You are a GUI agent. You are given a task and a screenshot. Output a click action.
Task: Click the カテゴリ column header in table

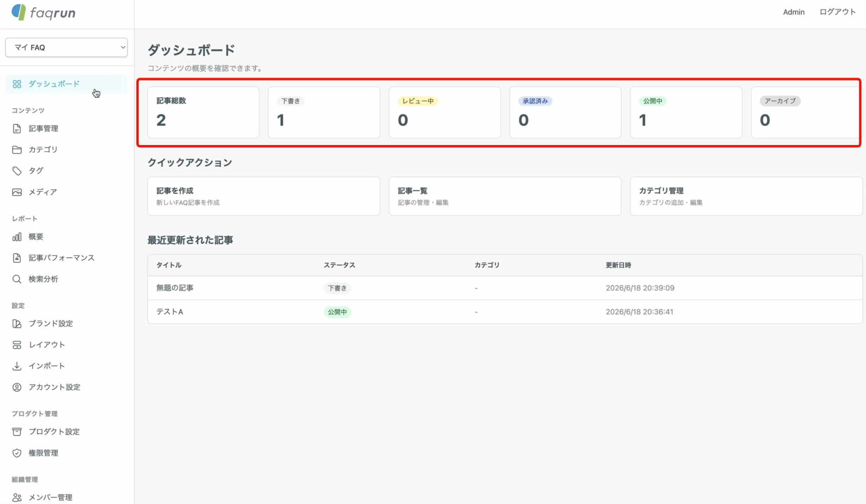click(x=487, y=265)
